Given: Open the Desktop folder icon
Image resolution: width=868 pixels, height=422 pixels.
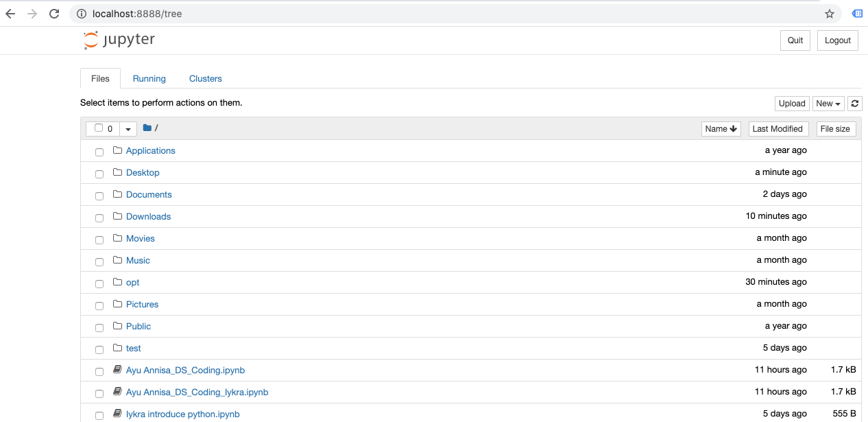Looking at the screenshot, I should coord(118,172).
